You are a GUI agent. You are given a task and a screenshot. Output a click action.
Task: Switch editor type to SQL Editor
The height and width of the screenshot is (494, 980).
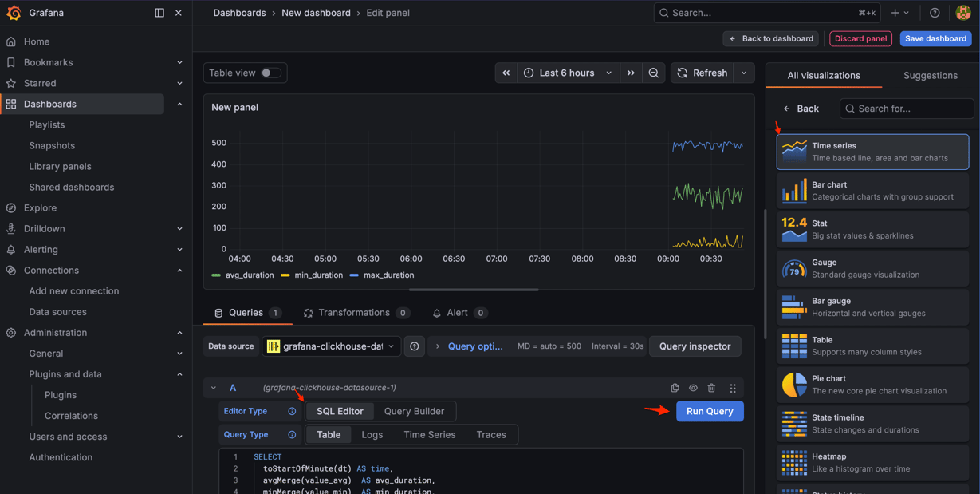coord(340,411)
